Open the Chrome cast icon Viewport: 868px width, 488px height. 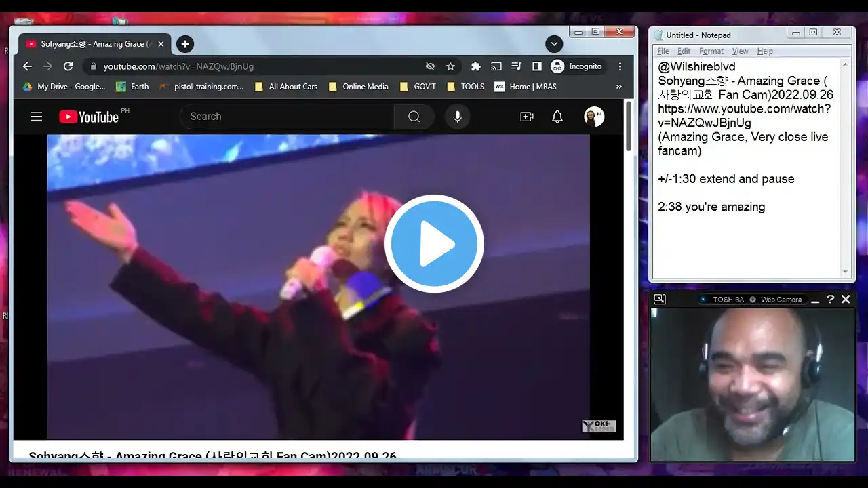[496, 66]
